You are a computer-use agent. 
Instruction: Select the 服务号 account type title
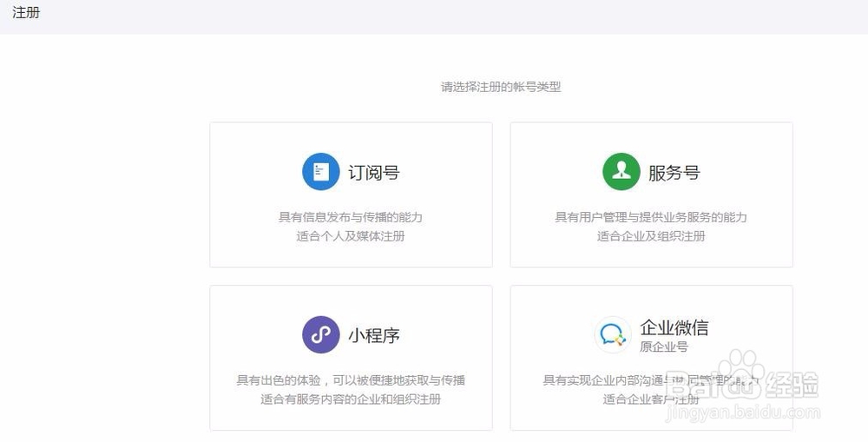(674, 172)
